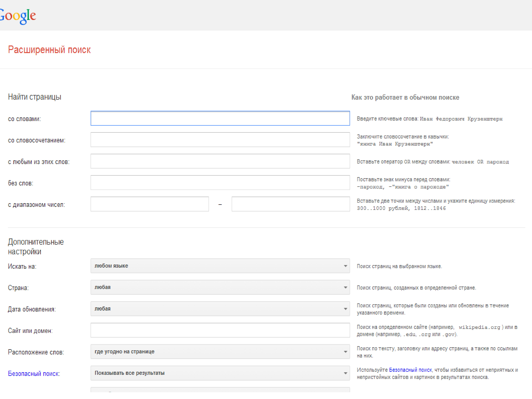Click 'Как это работает в обычном поиске' heading
Image resolution: width=532 pixels, height=399 pixels.
coord(405,97)
